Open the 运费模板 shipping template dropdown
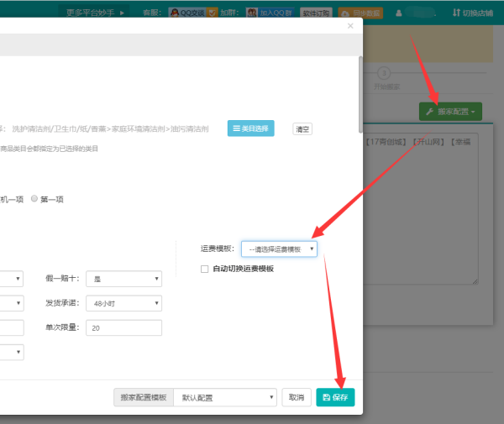 point(279,249)
